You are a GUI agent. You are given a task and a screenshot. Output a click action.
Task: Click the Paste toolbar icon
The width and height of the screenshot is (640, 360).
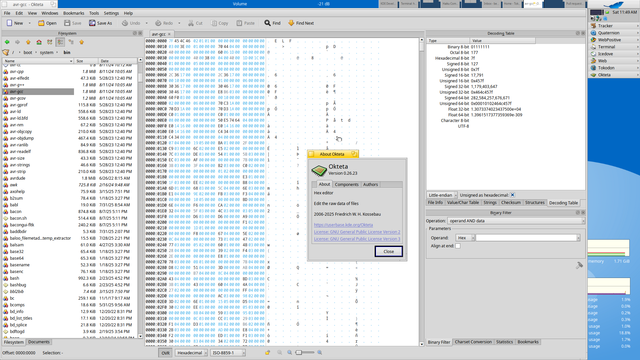coord(239,23)
